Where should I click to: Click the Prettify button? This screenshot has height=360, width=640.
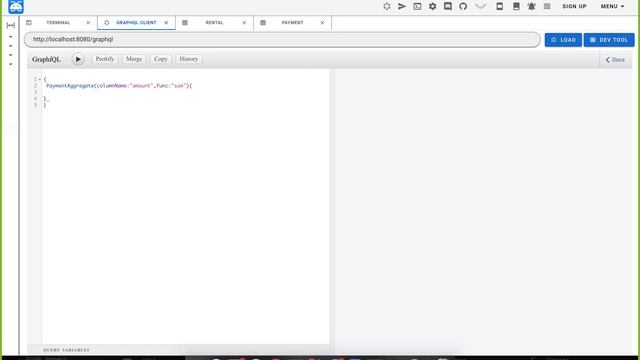[x=105, y=59]
